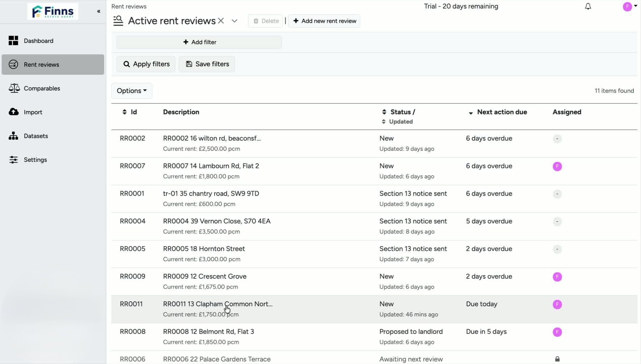
Task: Go to Import page
Action: tap(53, 112)
